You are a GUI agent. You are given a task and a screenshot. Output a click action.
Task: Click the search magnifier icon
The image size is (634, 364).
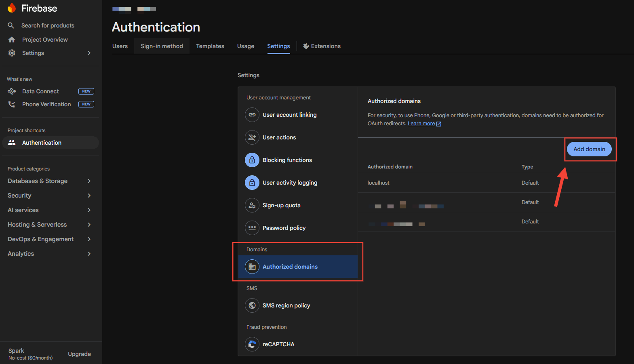pyautogui.click(x=11, y=25)
